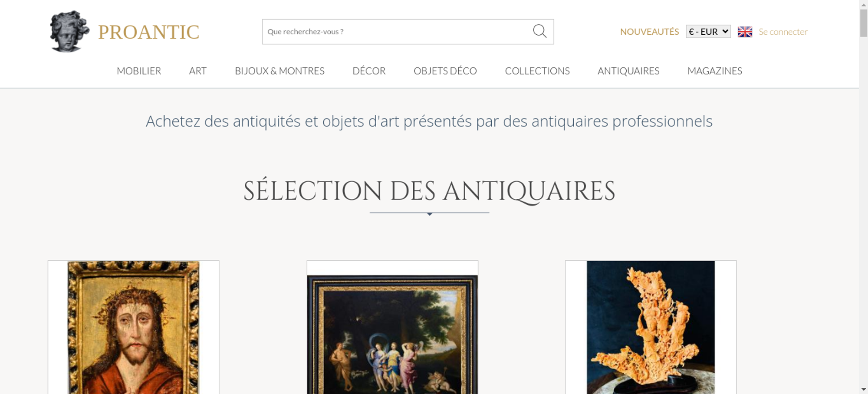The height and width of the screenshot is (394, 868).
Task: Open the Bijoux & Montres category
Action: tap(279, 71)
